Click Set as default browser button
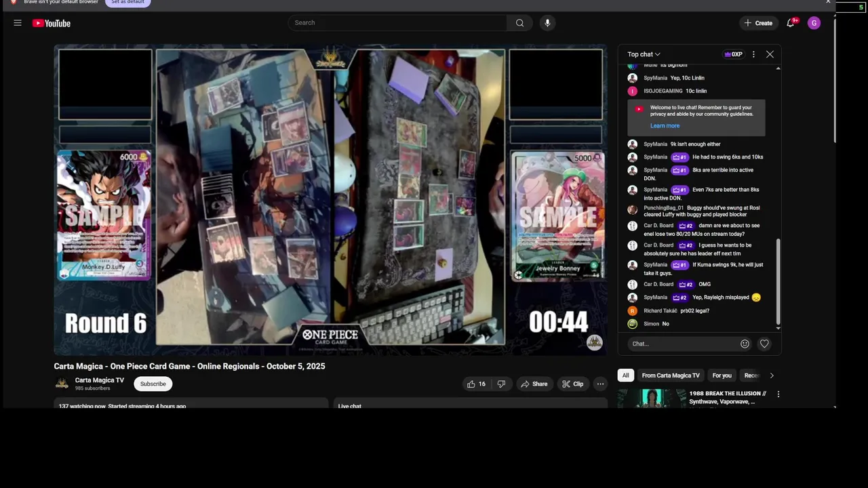Screen dimensions: 868x488 (127, 2)
